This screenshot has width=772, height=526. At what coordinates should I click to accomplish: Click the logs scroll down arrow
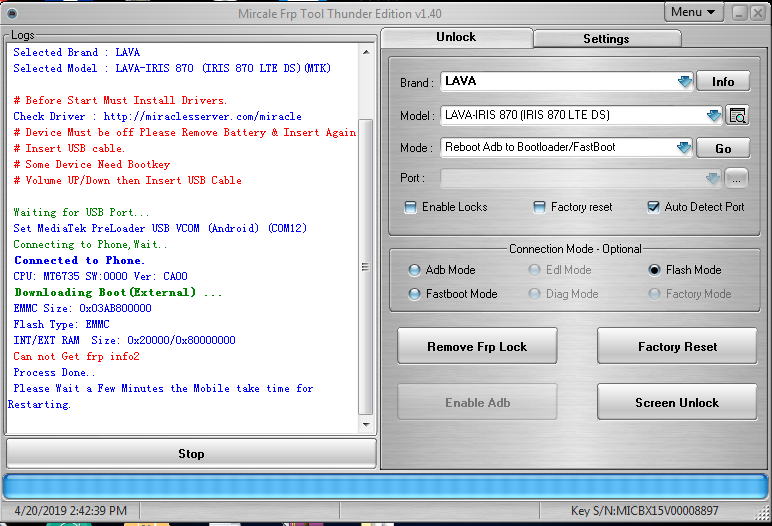[x=366, y=425]
